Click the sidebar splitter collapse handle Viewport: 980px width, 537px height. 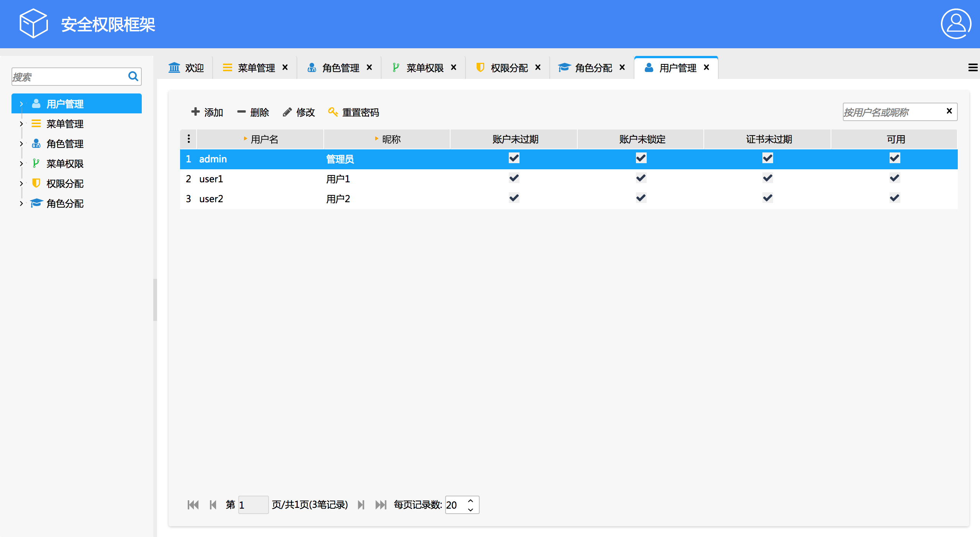coord(155,300)
